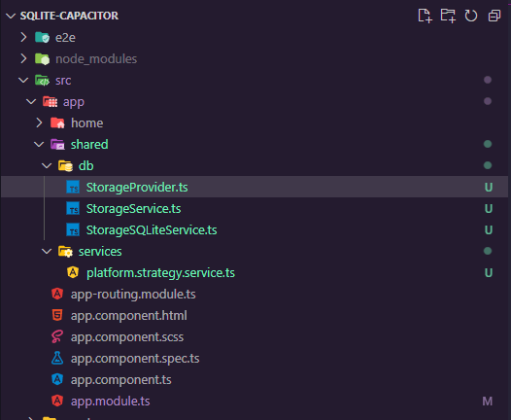Click the home folder icon
Image resolution: width=511 pixels, height=420 pixels.
coord(57,122)
